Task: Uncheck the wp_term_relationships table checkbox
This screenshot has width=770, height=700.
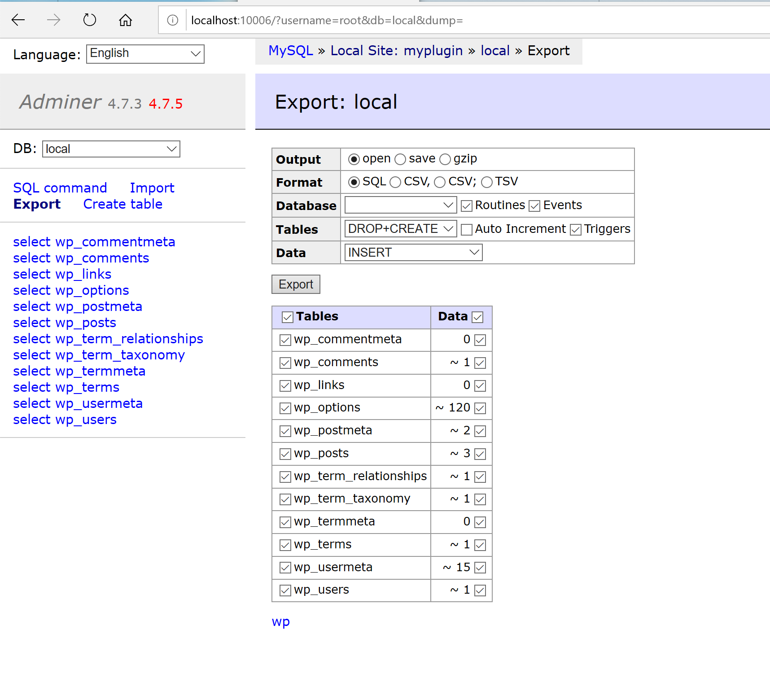Action: [285, 477]
